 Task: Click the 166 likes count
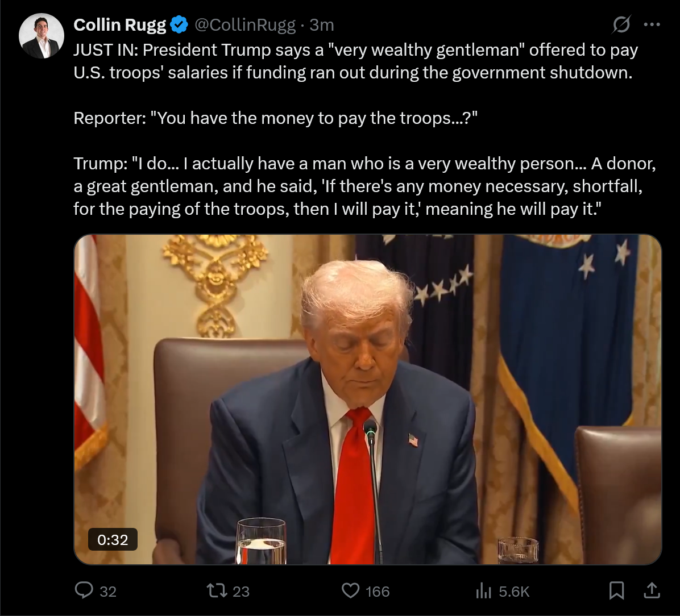point(378,592)
